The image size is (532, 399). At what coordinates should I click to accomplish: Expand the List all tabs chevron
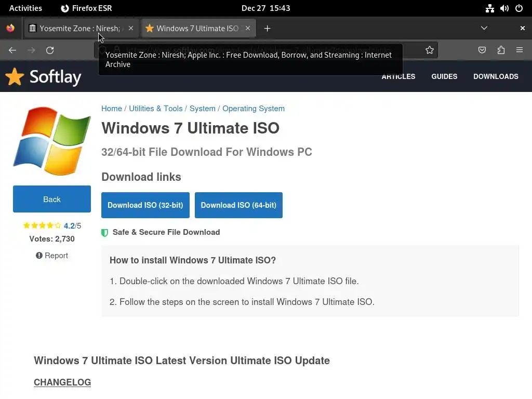pyautogui.click(x=484, y=28)
